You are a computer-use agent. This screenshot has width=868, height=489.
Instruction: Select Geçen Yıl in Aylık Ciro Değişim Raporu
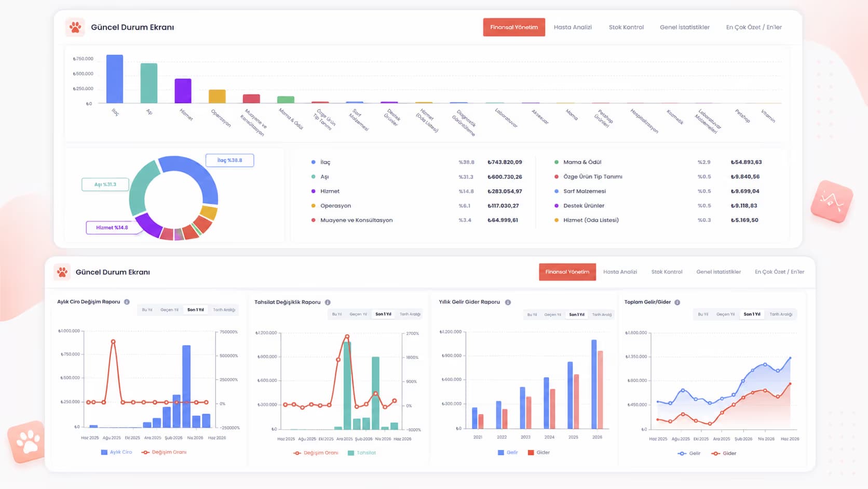(169, 310)
